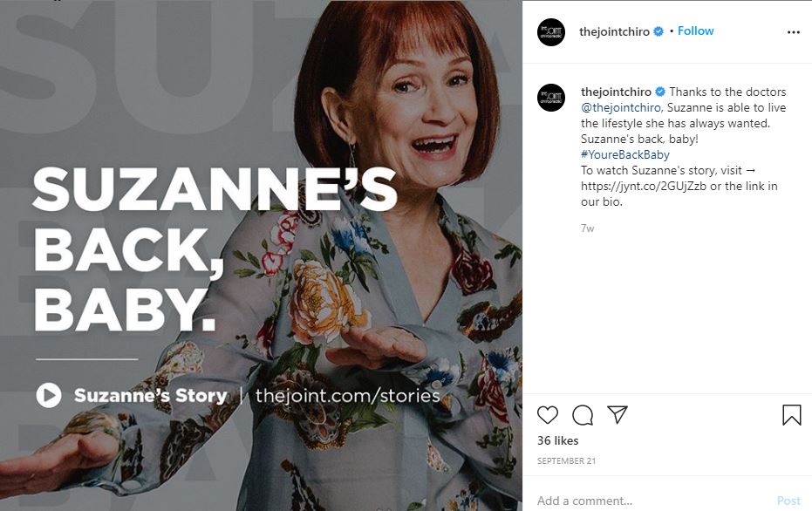Image resolution: width=812 pixels, height=511 pixels.
Task: Click the comment speech bubble icon
Action: (x=583, y=415)
